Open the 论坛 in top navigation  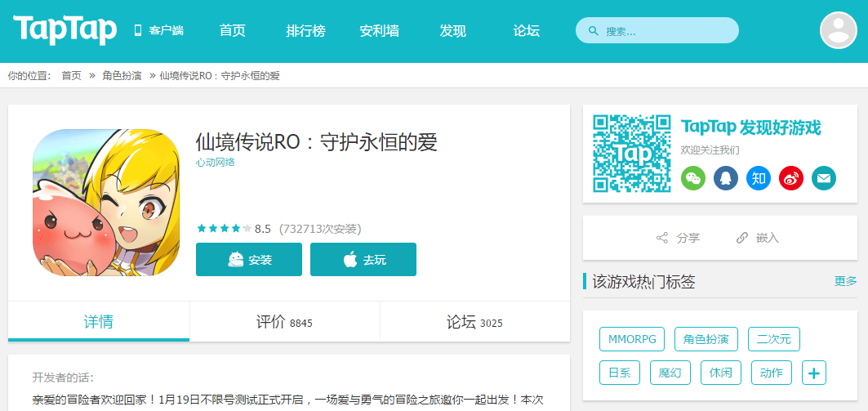click(x=527, y=30)
